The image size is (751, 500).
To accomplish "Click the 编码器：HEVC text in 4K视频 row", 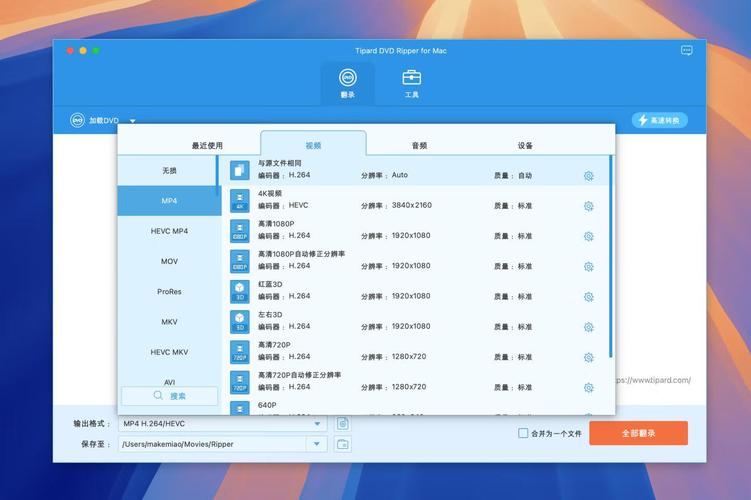I will pyautogui.click(x=283, y=205).
